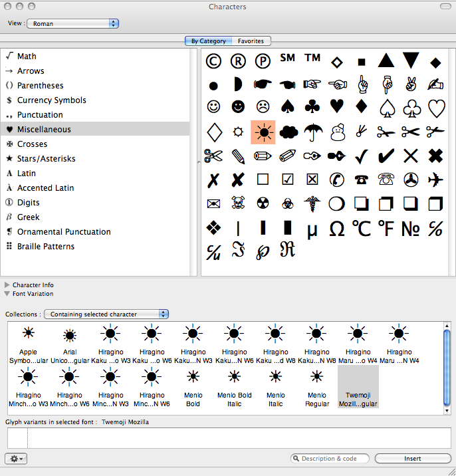Viewport: 456px width, 476px height.
Task: Choose the Menlo Bold font variation
Action: point(193,387)
